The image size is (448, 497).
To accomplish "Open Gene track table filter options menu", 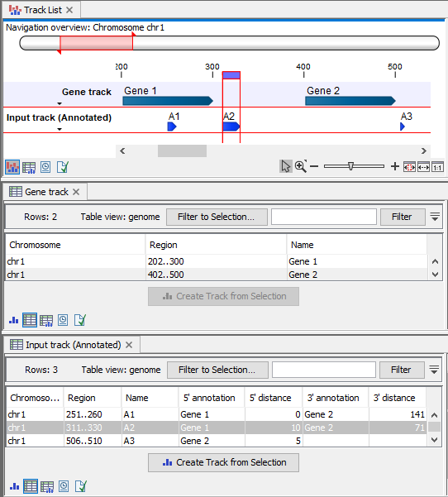I will pos(435,217).
